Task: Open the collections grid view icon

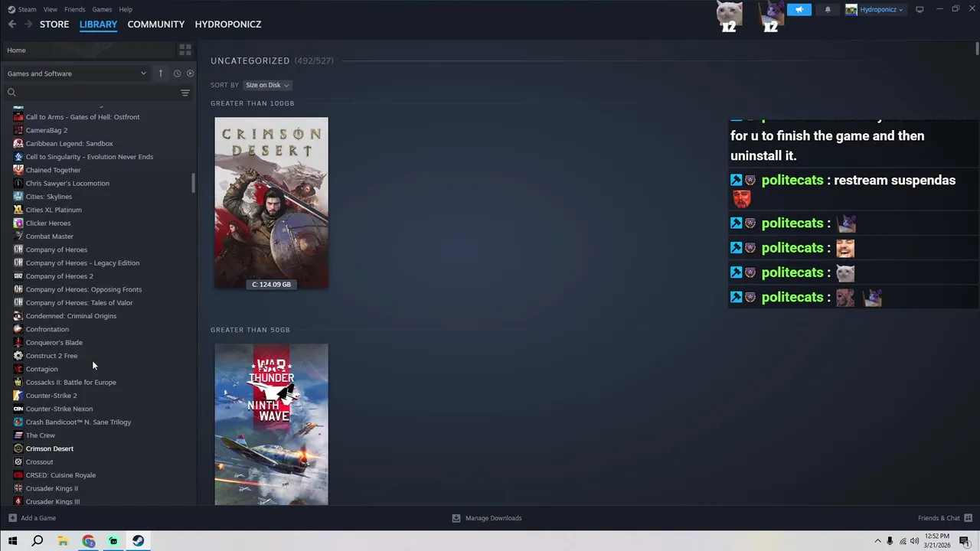Action: click(x=185, y=50)
